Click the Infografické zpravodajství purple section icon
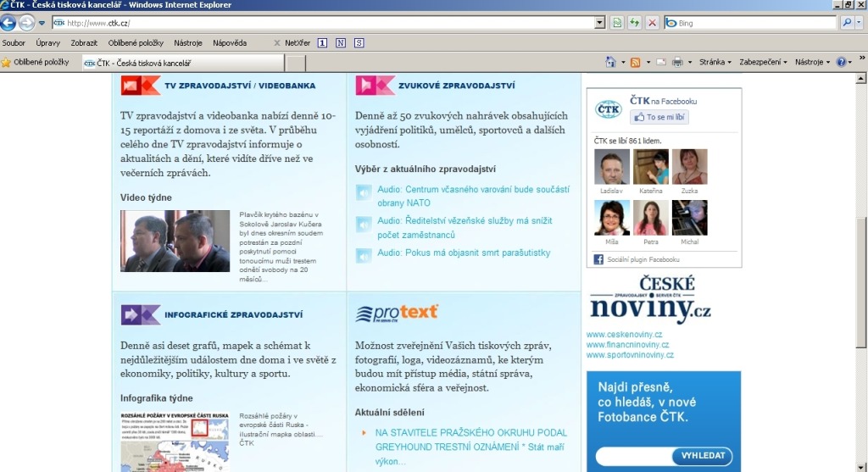The image size is (868, 472). coord(141,315)
